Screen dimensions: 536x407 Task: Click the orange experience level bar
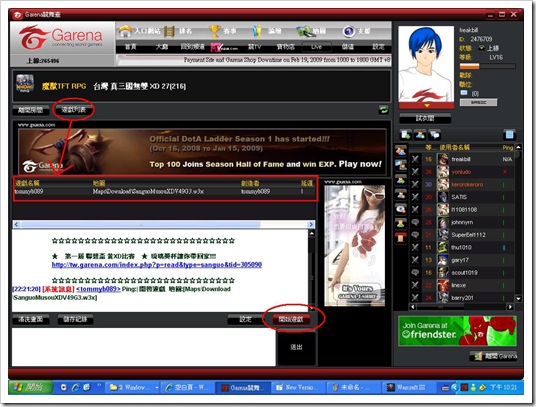tap(487, 67)
